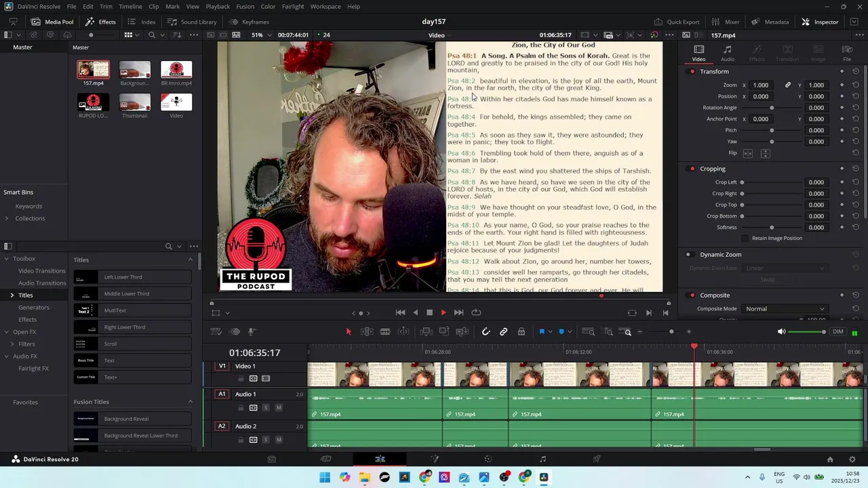Image resolution: width=868 pixels, height=488 pixels.
Task: Open the Effects panel
Action: point(100,22)
